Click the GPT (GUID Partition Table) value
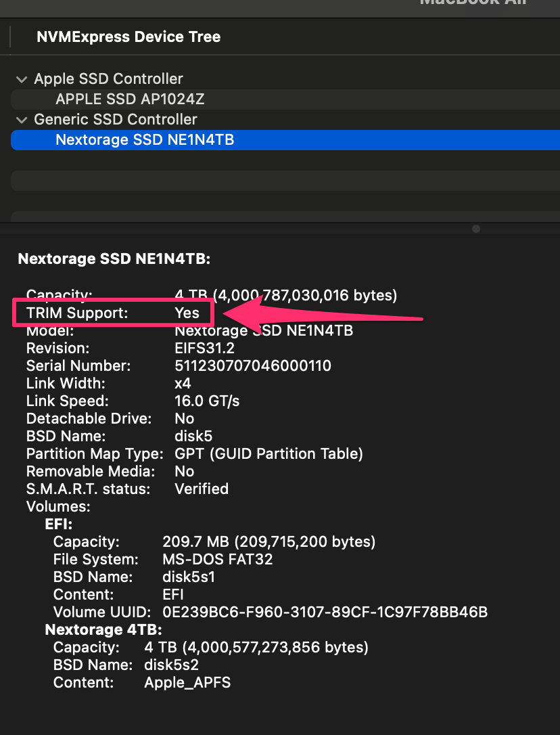This screenshot has width=560, height=735. [x=269, y=453]
